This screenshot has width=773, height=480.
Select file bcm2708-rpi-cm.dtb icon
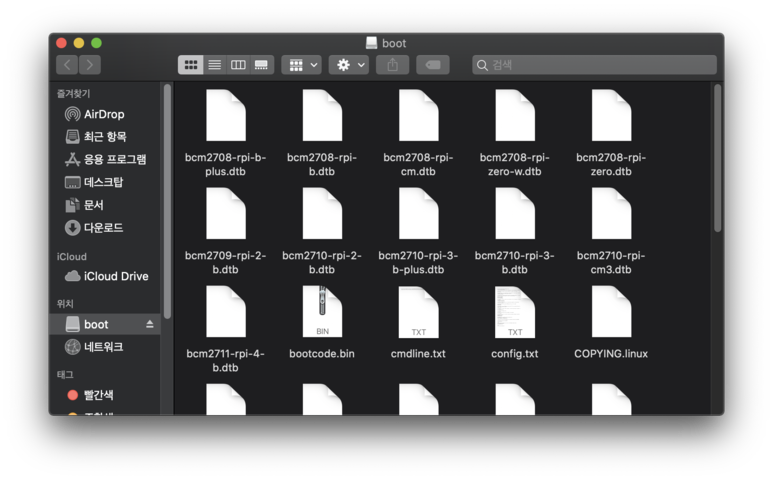coord(419,115)
